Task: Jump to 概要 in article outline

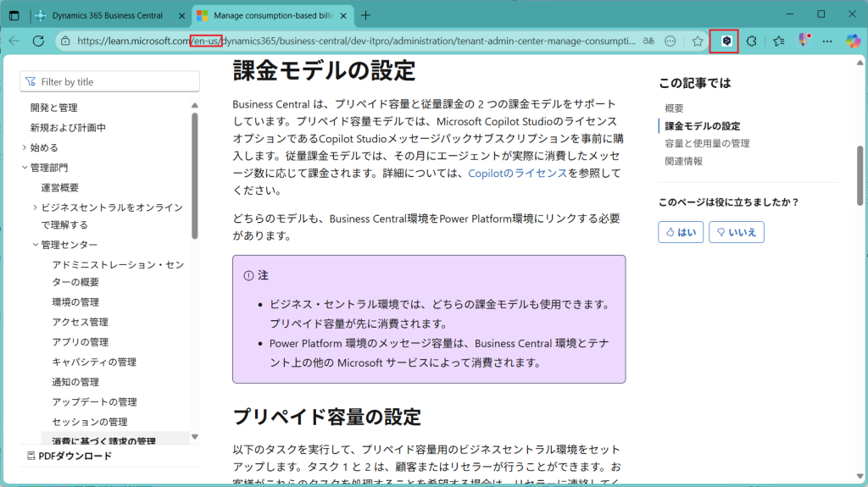Action: (x=674, y=108)
